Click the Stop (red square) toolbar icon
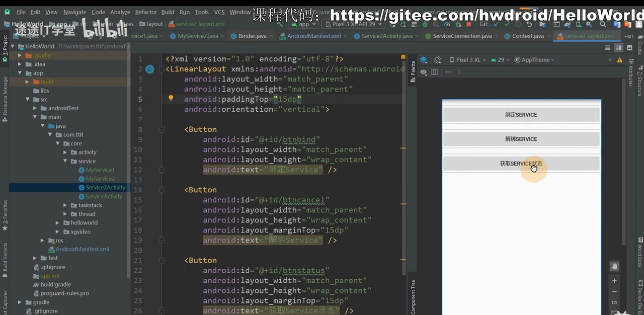Screen dimensions: 644x315 click(x=468, y=24)
